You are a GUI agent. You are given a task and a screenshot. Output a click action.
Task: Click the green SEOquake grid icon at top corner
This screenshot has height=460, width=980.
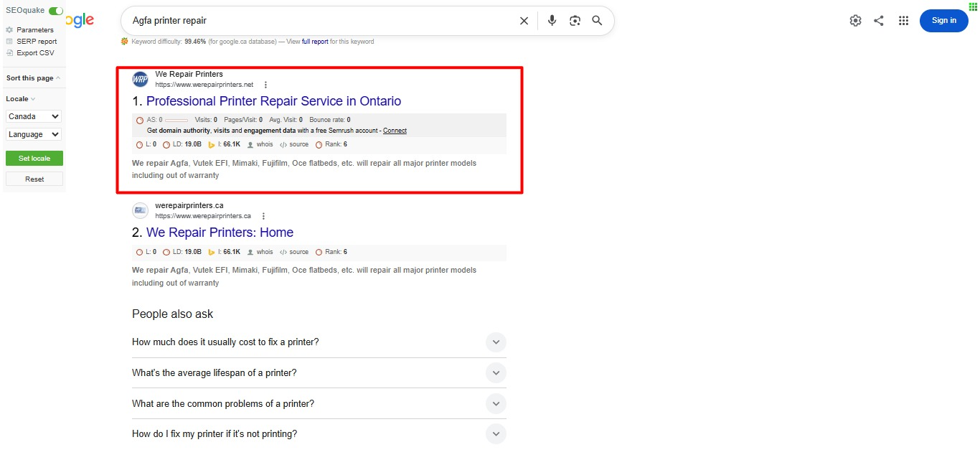[974, 6]
